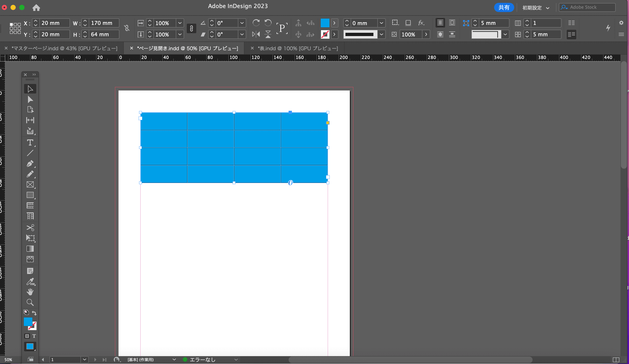Go to next page arrow

pyautogui.click(x=95, y=360)
